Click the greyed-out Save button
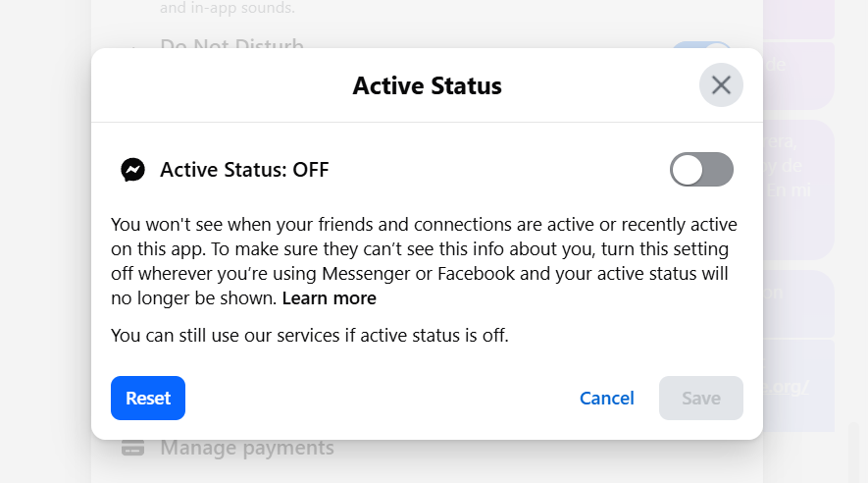Viewport: 868px width, 483px height. click(x=700, y=398)
